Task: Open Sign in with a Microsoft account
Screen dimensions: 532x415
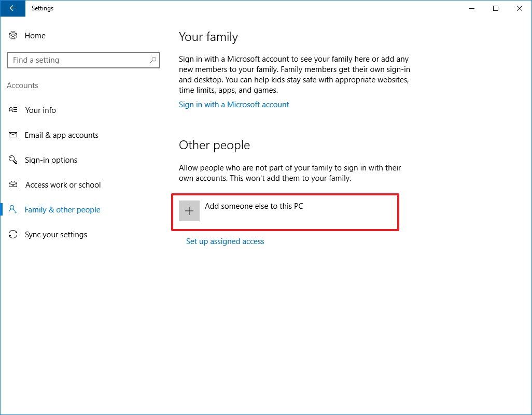Action: click(x=234, y=104)
